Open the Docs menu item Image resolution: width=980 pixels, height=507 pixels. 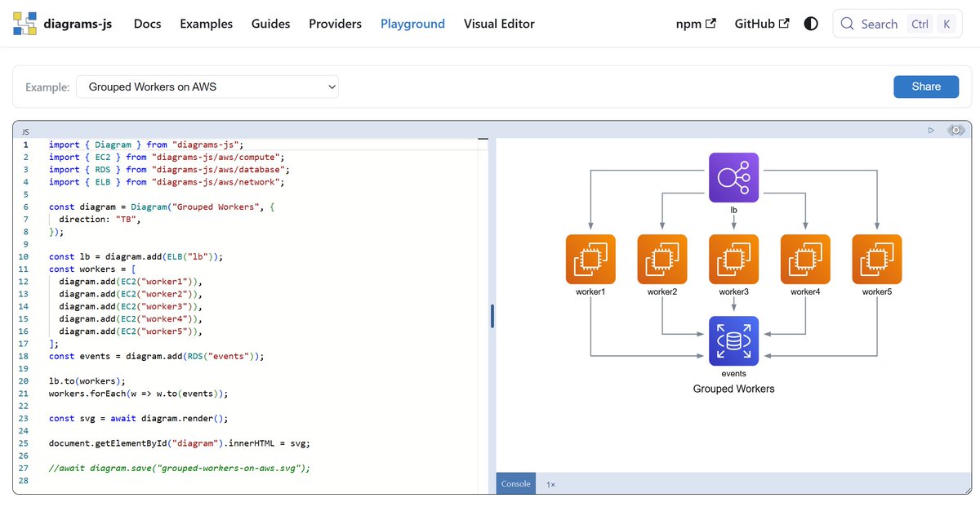click(147, 24)
